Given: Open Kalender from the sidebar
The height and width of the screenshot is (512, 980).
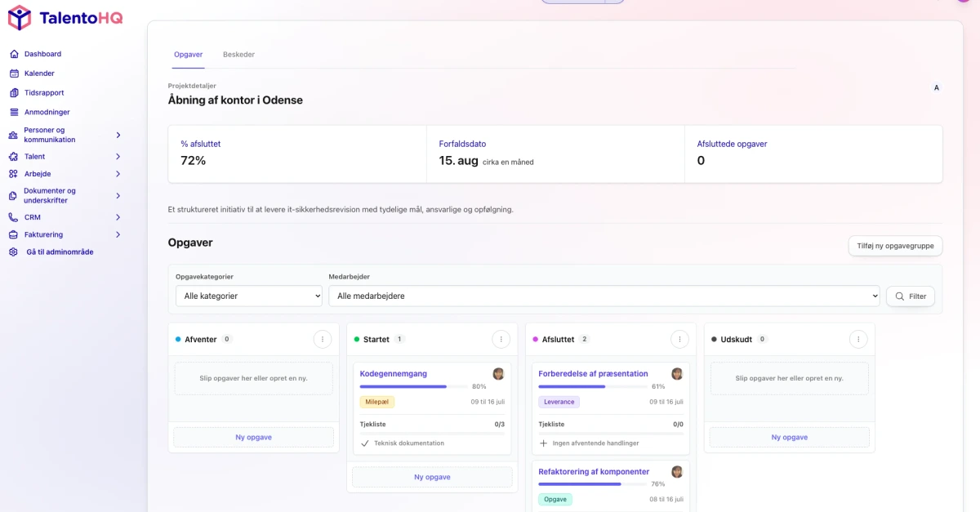Looking at the screenshot, I should click(39, 73).
